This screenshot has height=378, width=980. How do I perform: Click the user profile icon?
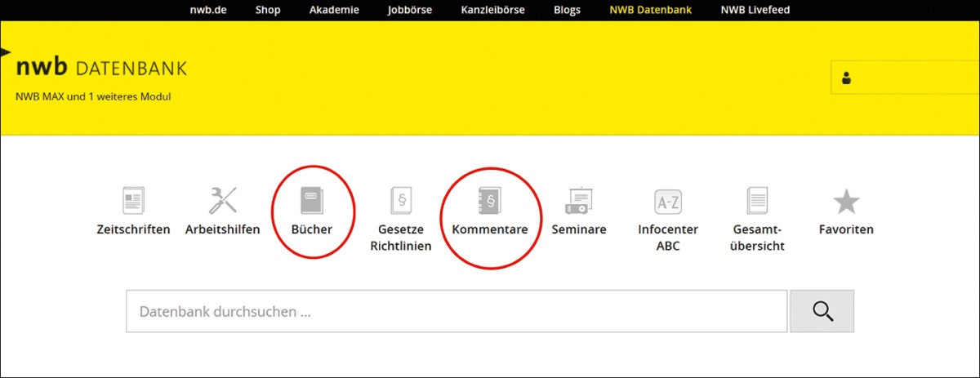click(846, 78)
